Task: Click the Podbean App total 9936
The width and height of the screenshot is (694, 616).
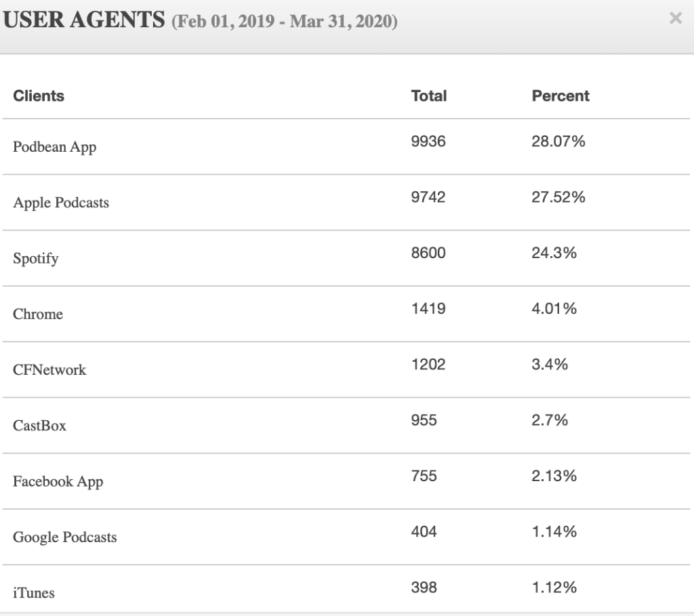Action: point(428,142)
